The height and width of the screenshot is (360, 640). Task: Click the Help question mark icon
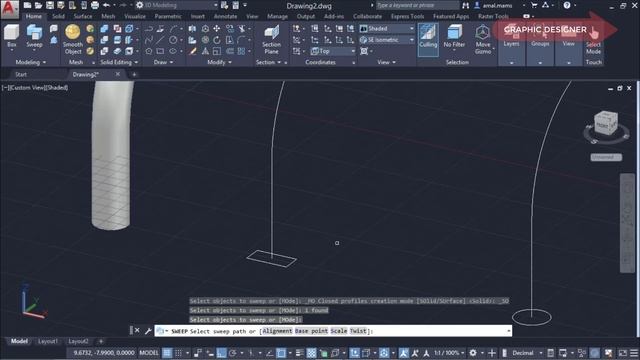567,5
